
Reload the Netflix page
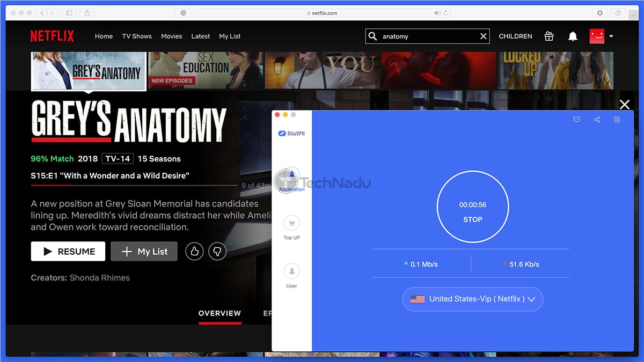click(x=445, y=13)
